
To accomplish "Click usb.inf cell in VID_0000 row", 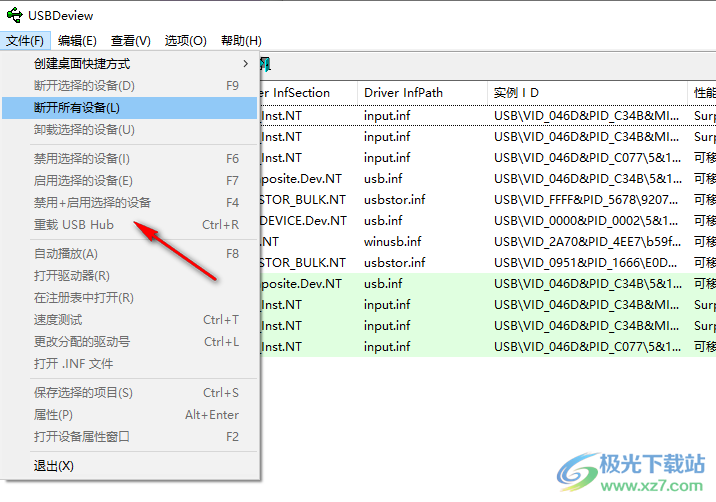I will pyautogui.click(x=383, y=221).
